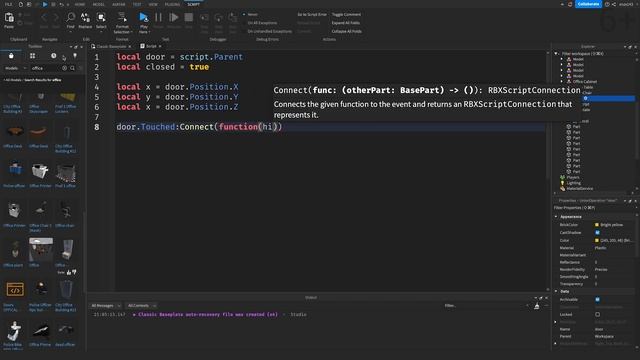
Task: Click the Step Over debugger icon
Action: click(218, 18)
